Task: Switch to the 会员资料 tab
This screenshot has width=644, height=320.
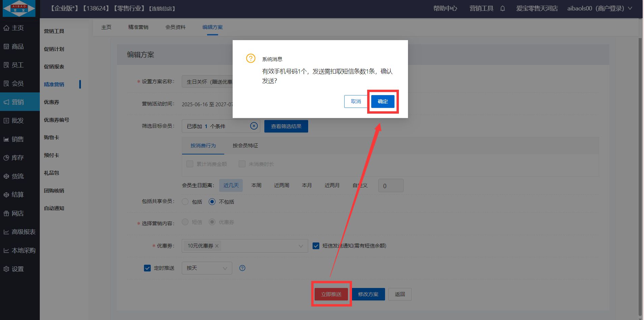Action: 175,27
